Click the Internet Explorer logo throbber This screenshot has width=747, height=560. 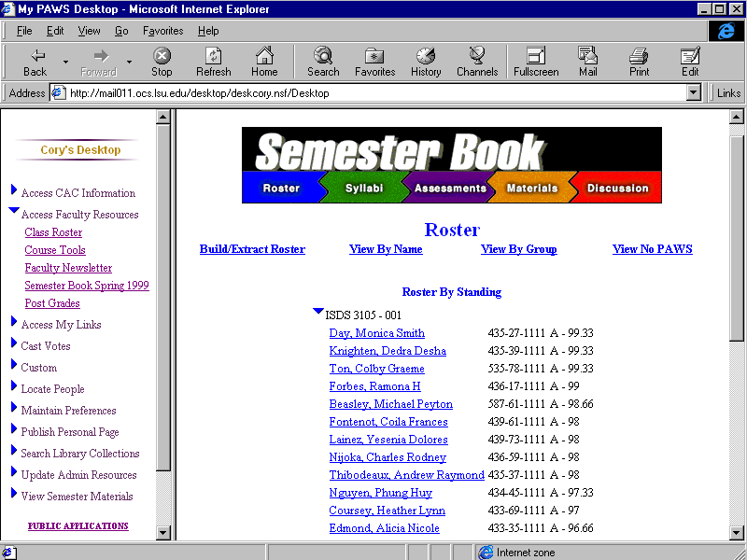point(726,31)
